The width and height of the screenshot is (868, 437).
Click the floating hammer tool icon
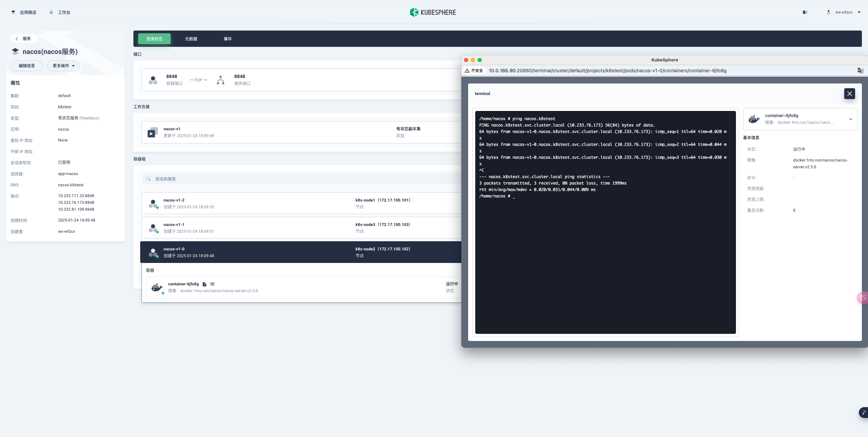pos(864,413)
